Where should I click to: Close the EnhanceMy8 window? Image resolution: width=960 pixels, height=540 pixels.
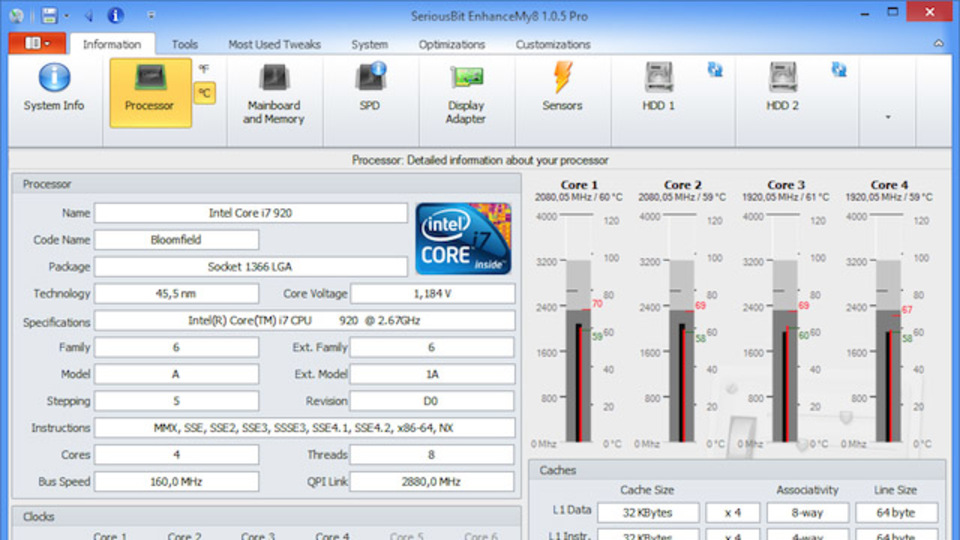point(929,12)
